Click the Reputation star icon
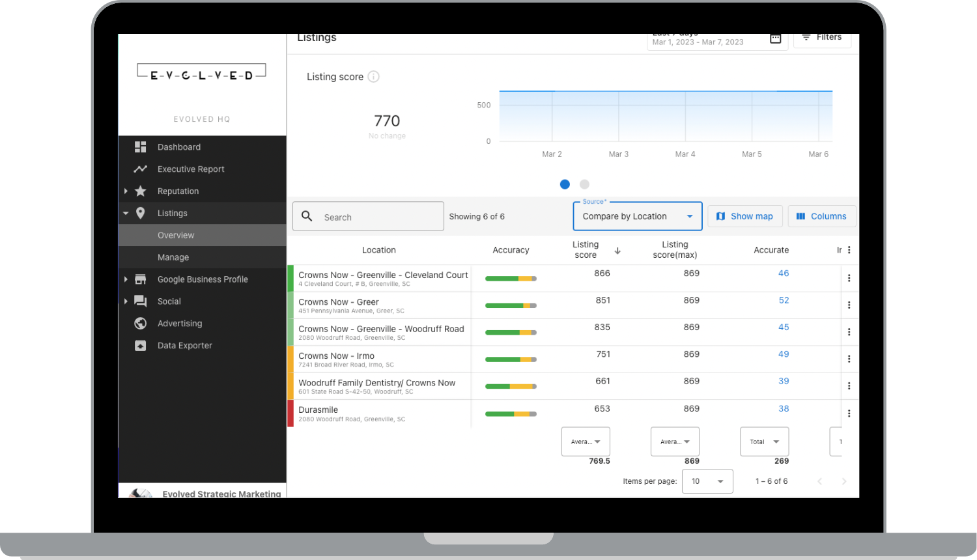Viewport: 977px width, 560px height. [x=140, y=191]
